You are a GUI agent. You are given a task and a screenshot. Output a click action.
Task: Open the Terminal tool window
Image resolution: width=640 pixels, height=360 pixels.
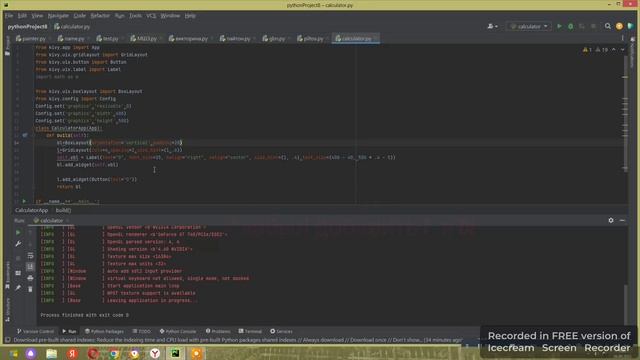point(250,331)
